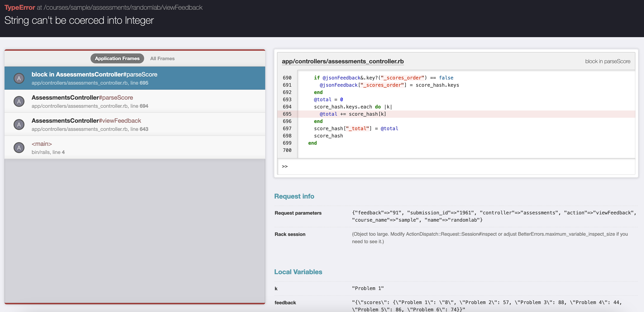Click the 'A' icon beside block in parseScore
The width and height of the screenshot is (644, 312).
(19, 78)
